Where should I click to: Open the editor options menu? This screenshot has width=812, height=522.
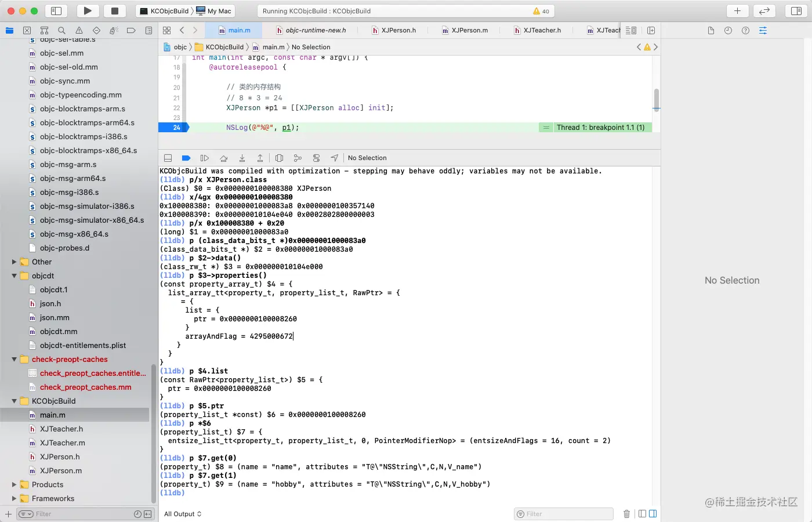631,30
